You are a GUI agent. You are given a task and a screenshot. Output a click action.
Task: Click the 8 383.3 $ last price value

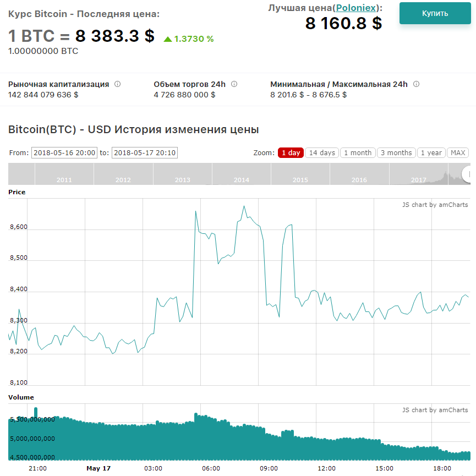pos(115,36)
